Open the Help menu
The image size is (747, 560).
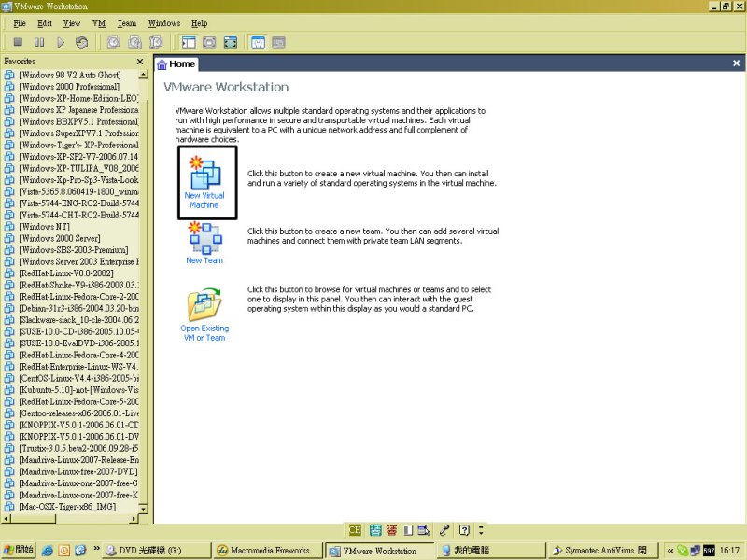pos(199,23)
